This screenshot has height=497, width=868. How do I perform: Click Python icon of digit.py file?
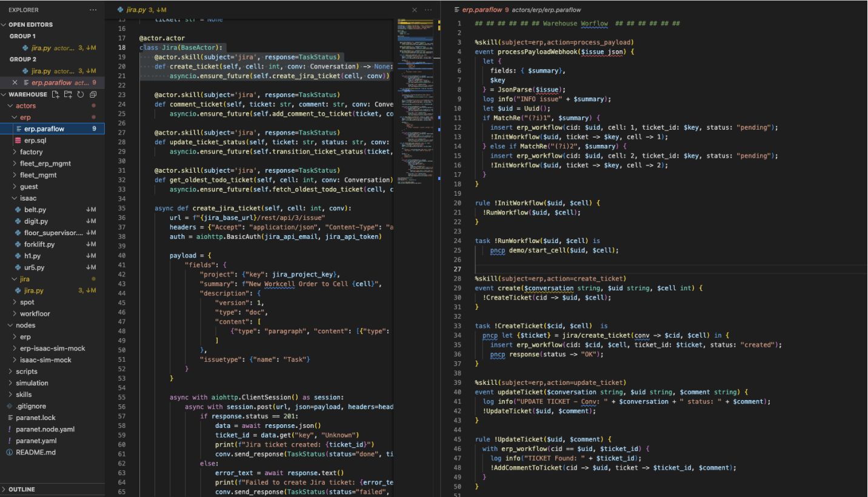tap(18, 221)
